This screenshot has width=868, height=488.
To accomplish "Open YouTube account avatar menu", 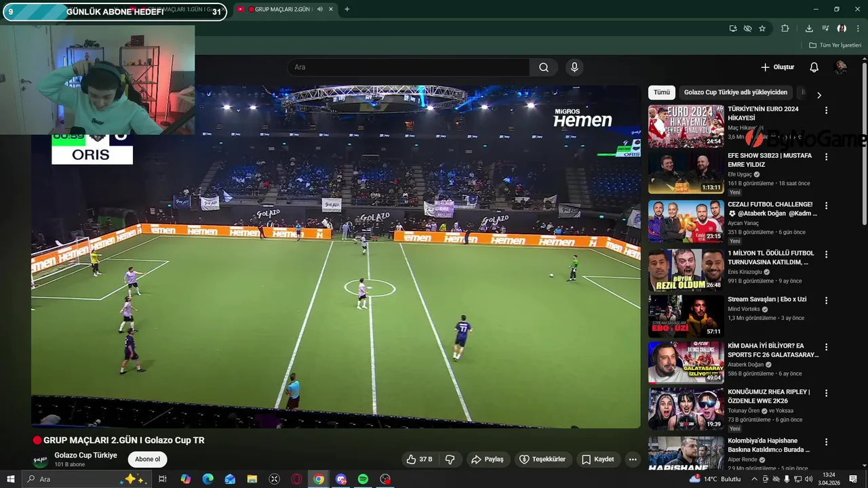I will pos(840,67).
